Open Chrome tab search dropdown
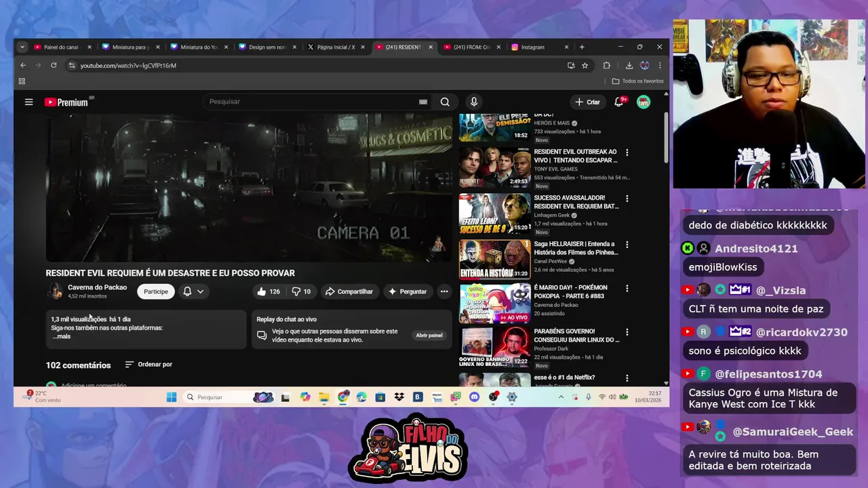 coord(22,47)
